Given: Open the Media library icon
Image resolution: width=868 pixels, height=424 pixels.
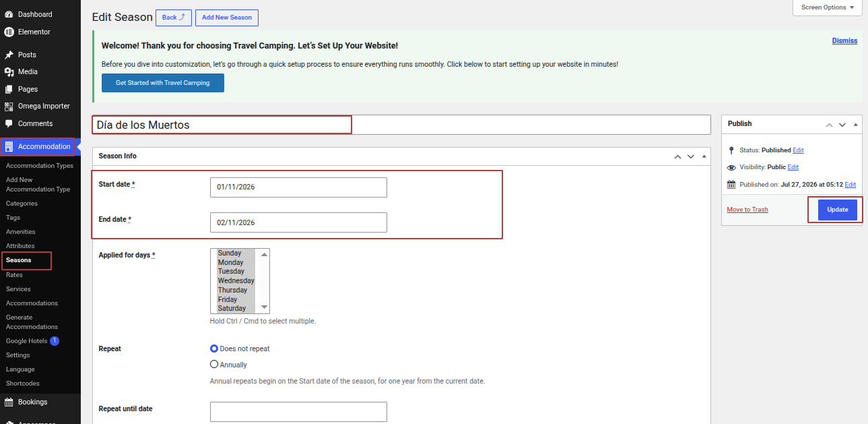Looking at the screenshot, I should (9, 71).
